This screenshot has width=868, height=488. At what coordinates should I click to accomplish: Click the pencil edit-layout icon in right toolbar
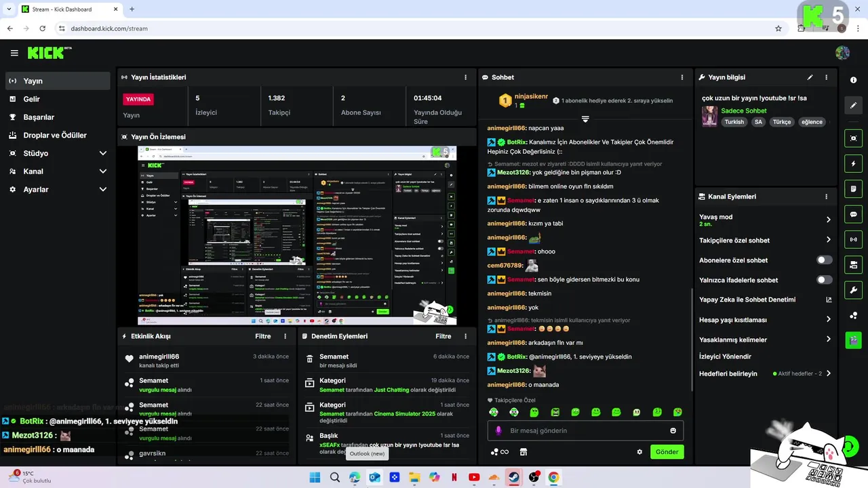click(x=853, y=105)
